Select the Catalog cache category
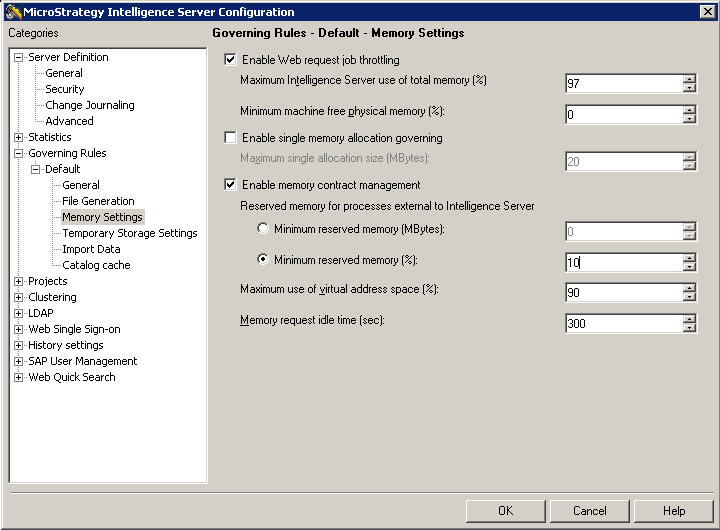Image resolution: width=720 pixels, height=530 pixels. pos(96,265)
